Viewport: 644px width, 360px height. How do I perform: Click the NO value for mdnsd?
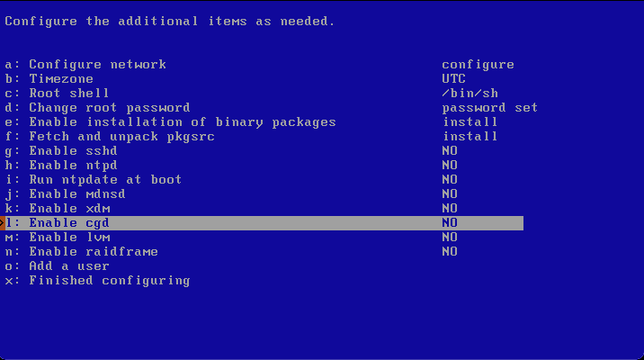450,194
